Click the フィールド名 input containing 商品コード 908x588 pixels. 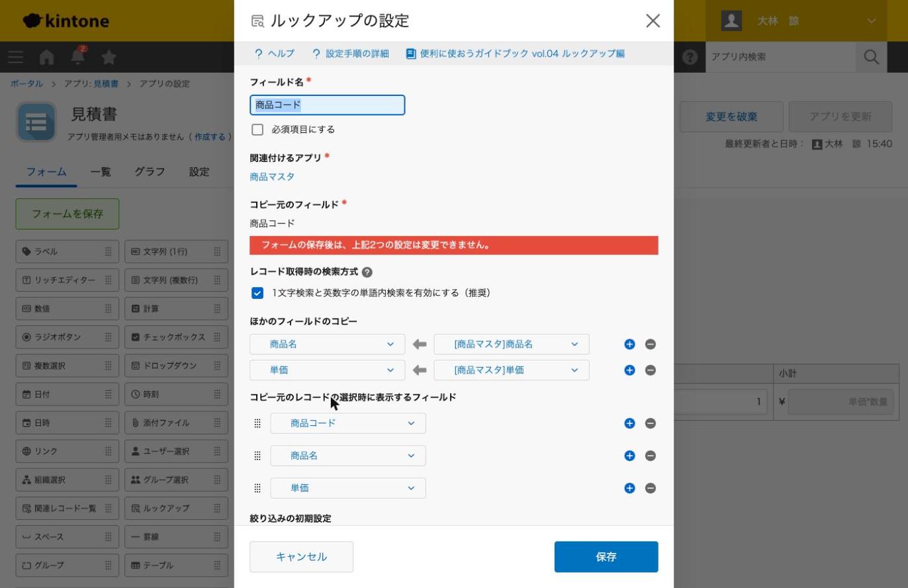tap(328, 105)
